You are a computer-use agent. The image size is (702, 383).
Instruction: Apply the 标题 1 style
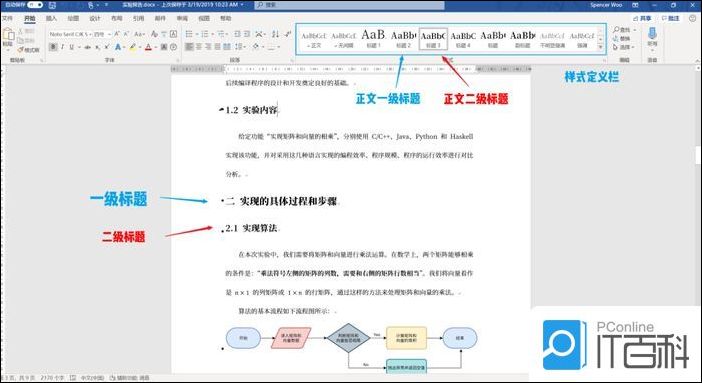click(x=374, y=39)
